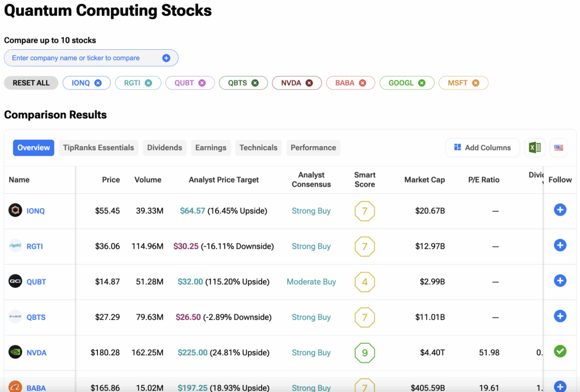Remove the NVDA ticker chip
The height and width of the screenshot is (392, 580).
[x=309, y=83]
